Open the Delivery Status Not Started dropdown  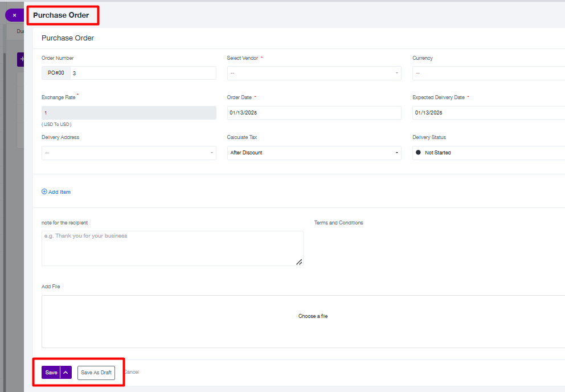tap(489, 153)
